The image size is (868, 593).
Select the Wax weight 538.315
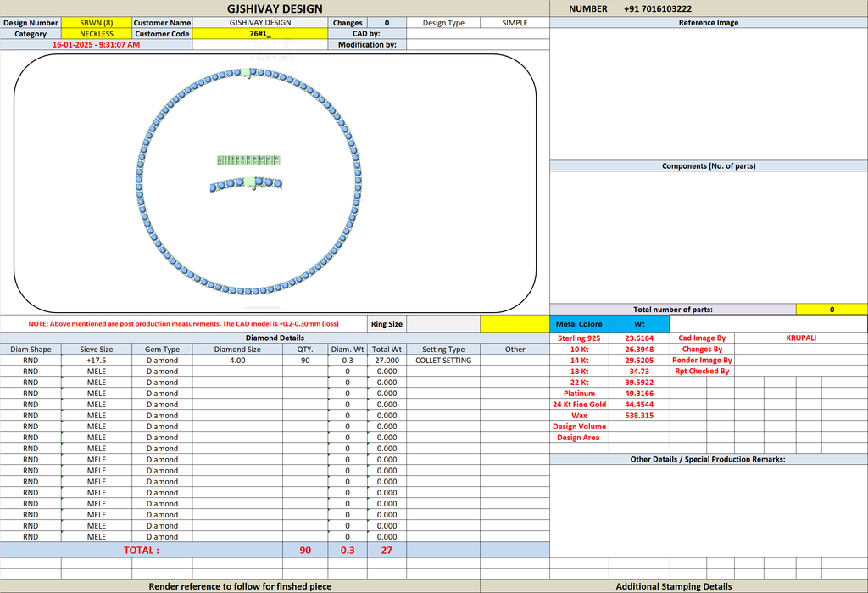point(639,416)
